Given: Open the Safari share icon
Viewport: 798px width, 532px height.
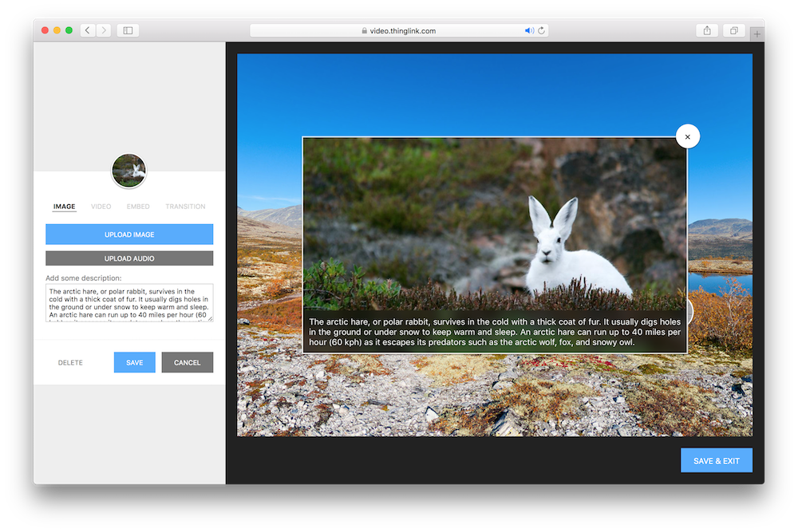Looking at the screenshot, I should pos(707,30).
